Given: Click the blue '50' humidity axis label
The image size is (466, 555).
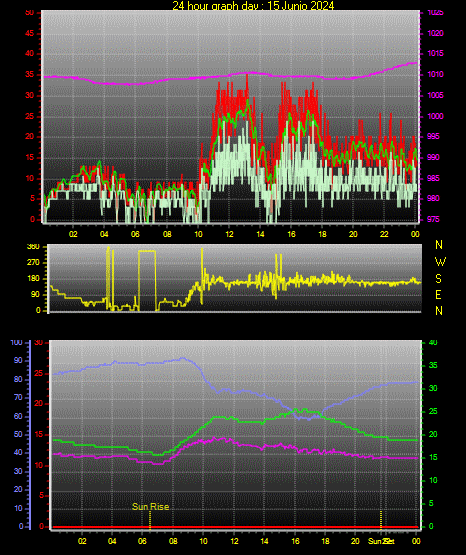Looking at the screenshot, I should [x=18, y=434].
